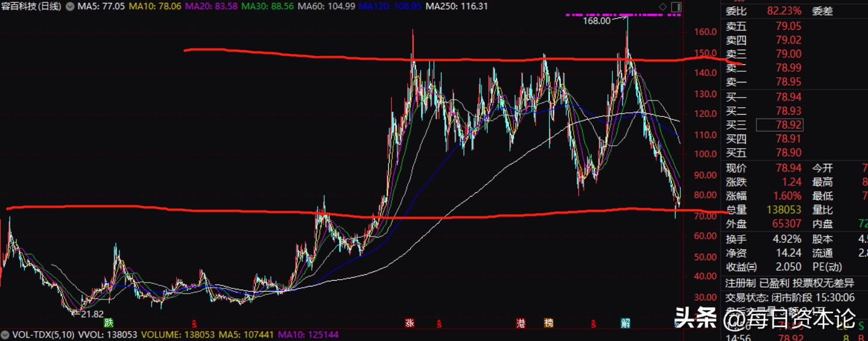Screen dimensions: 868x341
Task: Click the boxed 78.92 买三 price
Action: (780, 125)
